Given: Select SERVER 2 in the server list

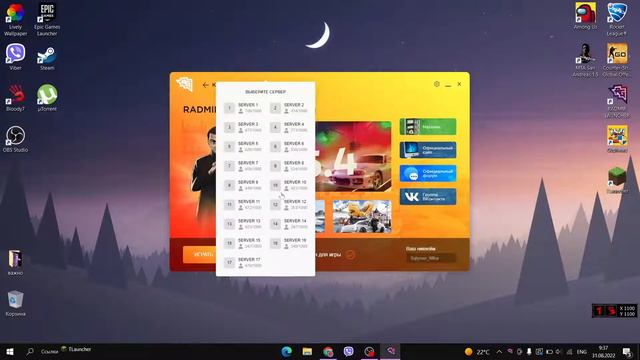Looking at the screenshot, I should click(289, 108).
